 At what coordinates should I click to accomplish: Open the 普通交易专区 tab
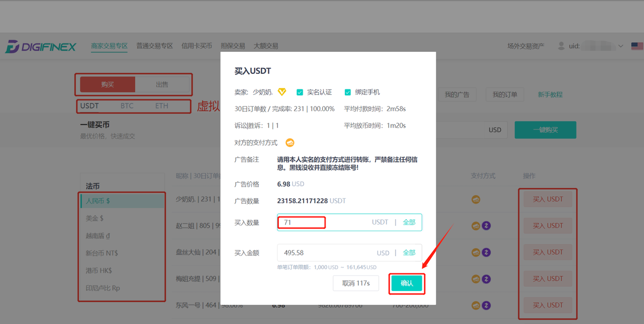154,46
